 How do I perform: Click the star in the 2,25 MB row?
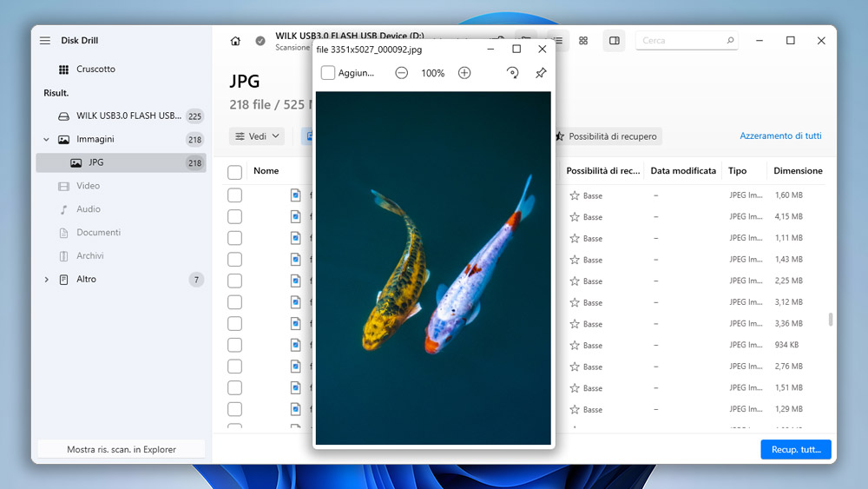click(x=575, y=281)
